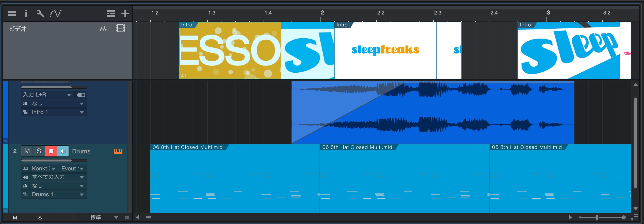The height and width of the screenshot is (224, 644).
Task: Click the horizontal scroll right arrow
Action: pyautogui.click(x=570, y=217)
